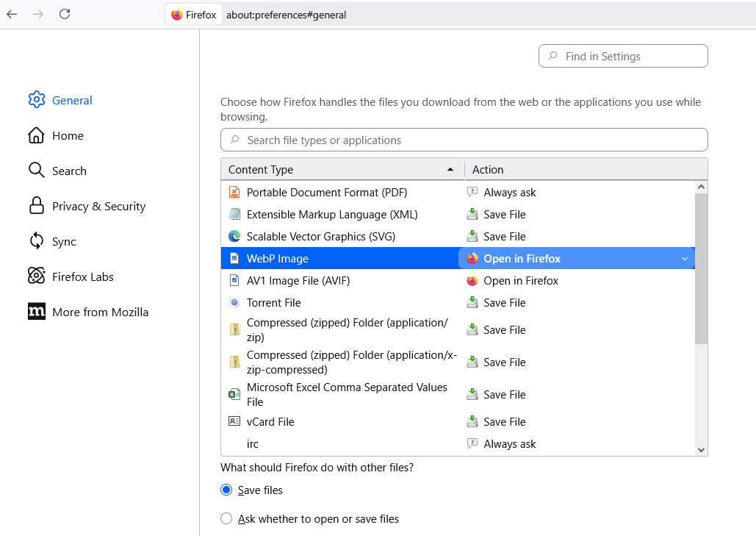Open the Search settings category
The width and height of the screenshot is (756, 536).
click(69, 171)
